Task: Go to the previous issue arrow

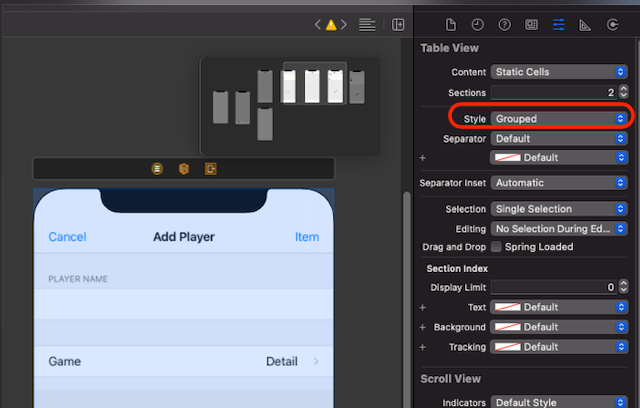Action: (318, 25)
